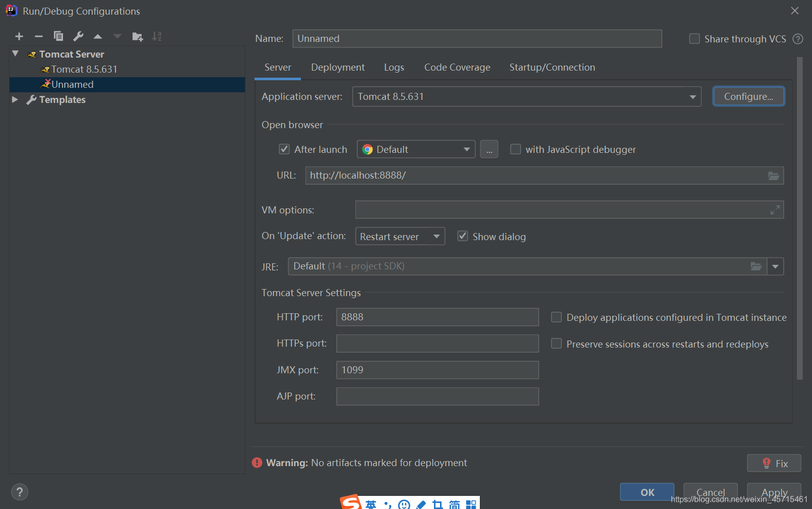The width and height of the screenshot is (812, 509).
Task: Sort configurations alphabetically icon
Action: coord(157,36)
